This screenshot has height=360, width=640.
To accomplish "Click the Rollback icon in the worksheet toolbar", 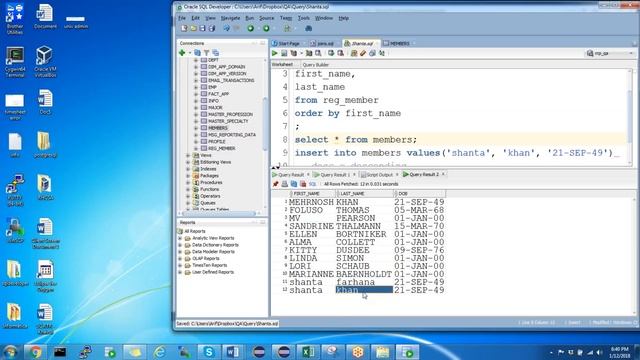I will click(x=340, y=53).
